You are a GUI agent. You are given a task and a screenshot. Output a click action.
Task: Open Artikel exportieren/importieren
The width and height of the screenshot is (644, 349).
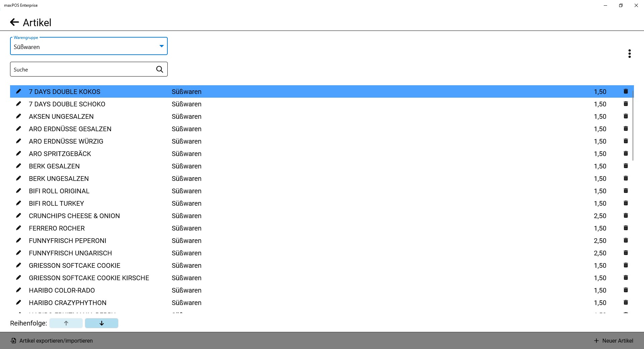pyautogui.click(x=52, y=341)
